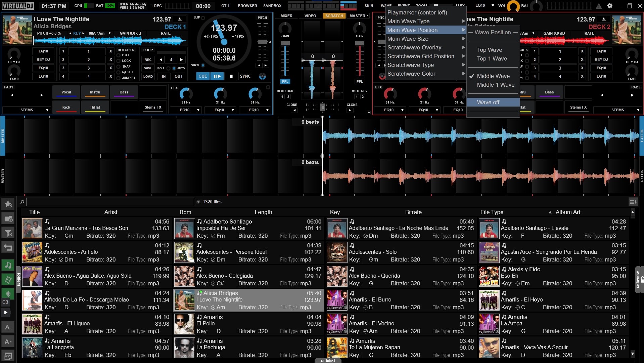
Task: Click the CUE button on Deck 1
Action: point(203,76)
